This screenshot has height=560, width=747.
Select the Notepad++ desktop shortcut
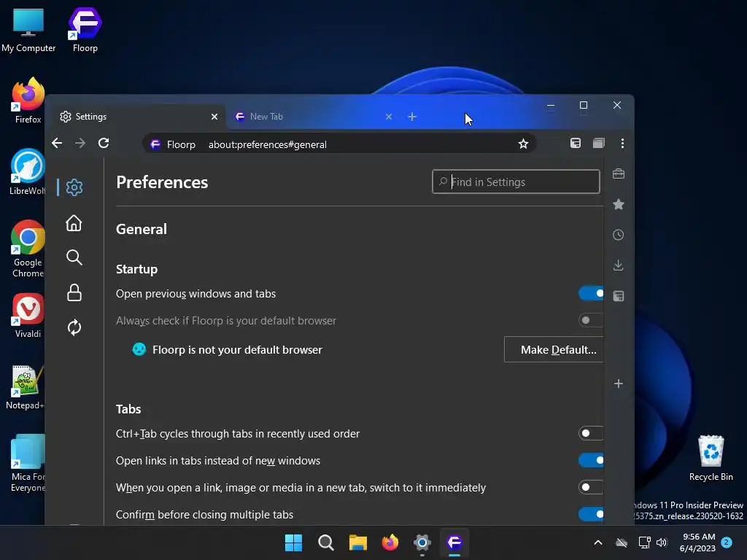point(25,386)
